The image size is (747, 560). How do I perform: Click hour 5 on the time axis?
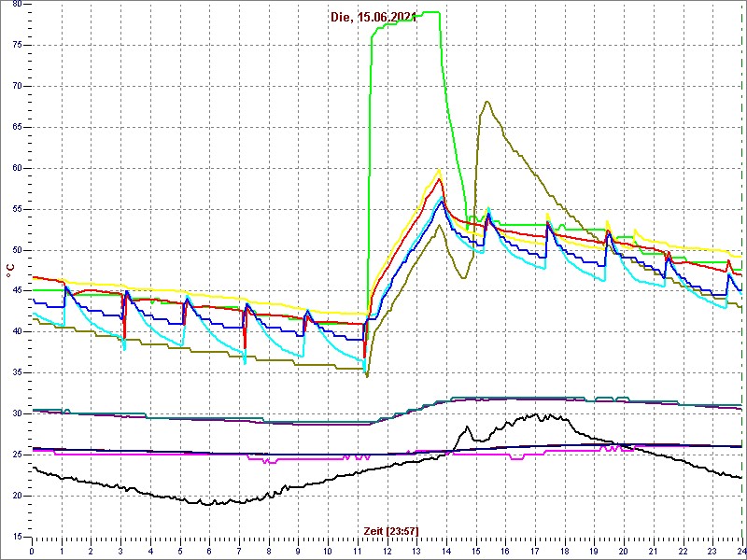(180, 552)
